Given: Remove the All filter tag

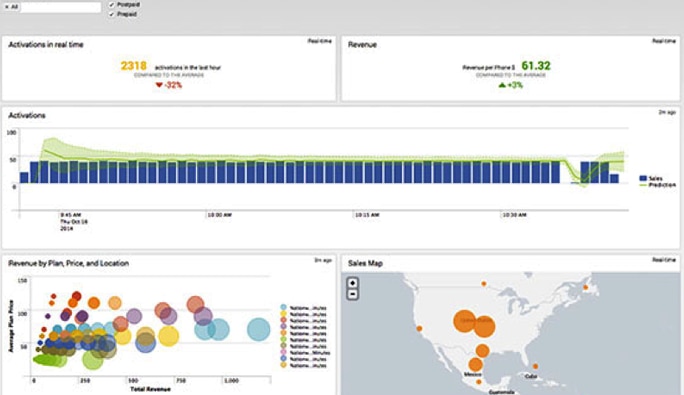Looking at the screenshot, I should click(7, 7).
